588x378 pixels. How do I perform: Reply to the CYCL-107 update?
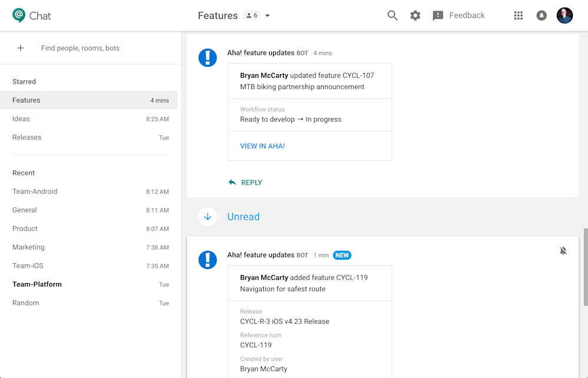245,183
